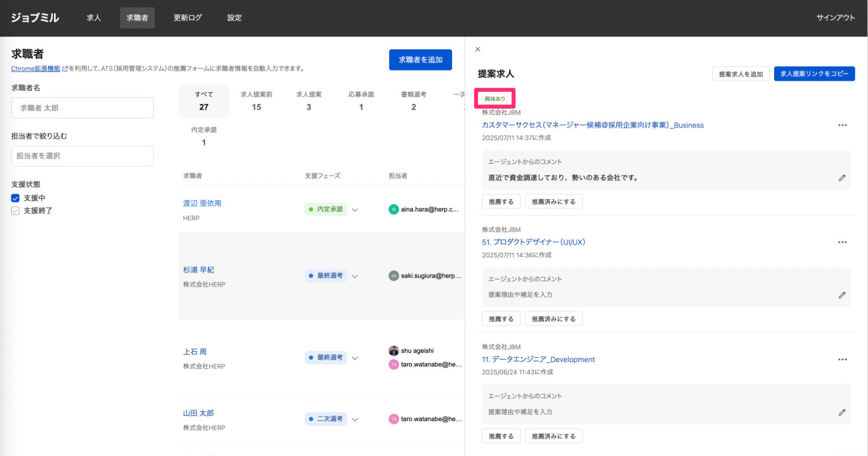
Task: Go to the 求人 menu in the top bar
Action: (94, 18)
